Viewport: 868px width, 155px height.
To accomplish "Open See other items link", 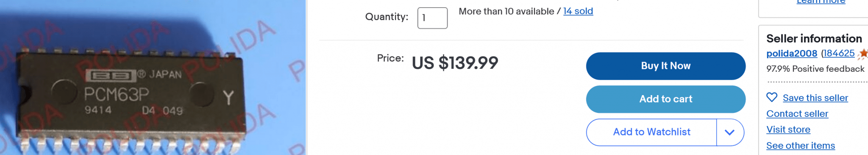I will tap(801, 146).
